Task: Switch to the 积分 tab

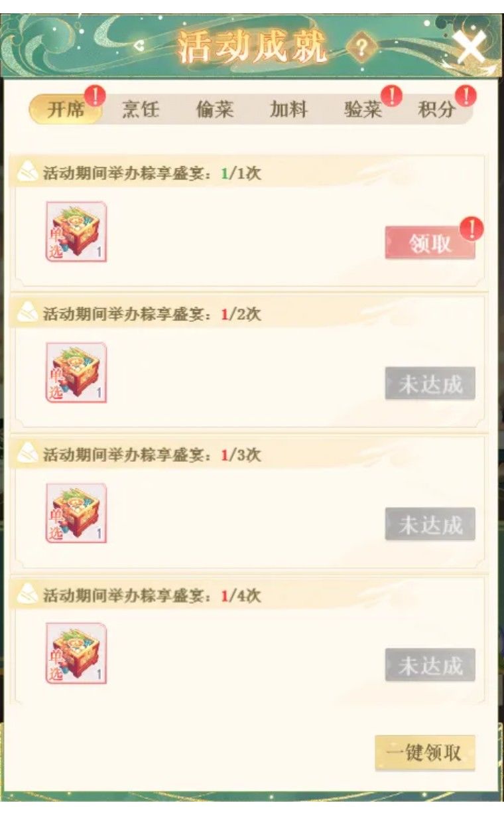Action: [x=437, y=110]
